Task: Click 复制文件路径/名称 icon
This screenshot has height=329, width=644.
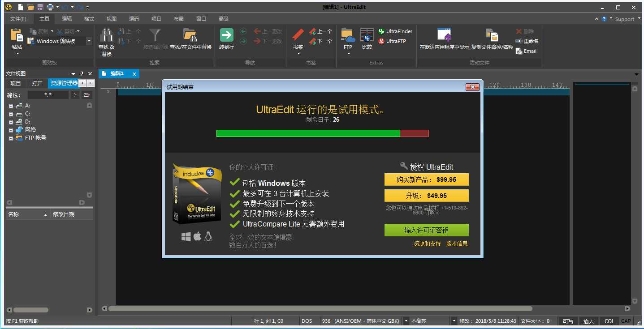Action: (x=492, y=35)
